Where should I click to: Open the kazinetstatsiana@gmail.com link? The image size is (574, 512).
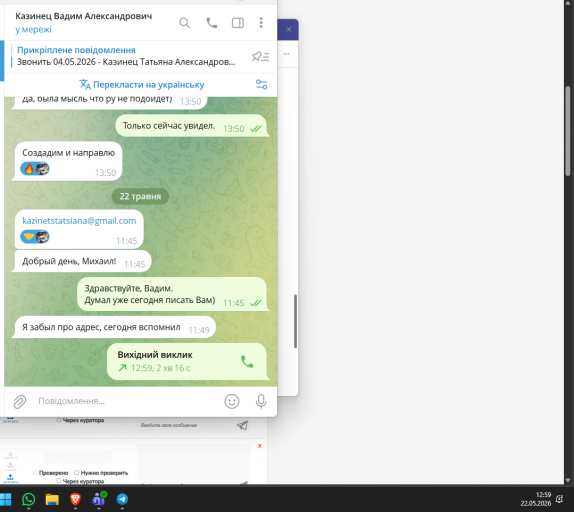pyautogui.click(x=79, y=221)
